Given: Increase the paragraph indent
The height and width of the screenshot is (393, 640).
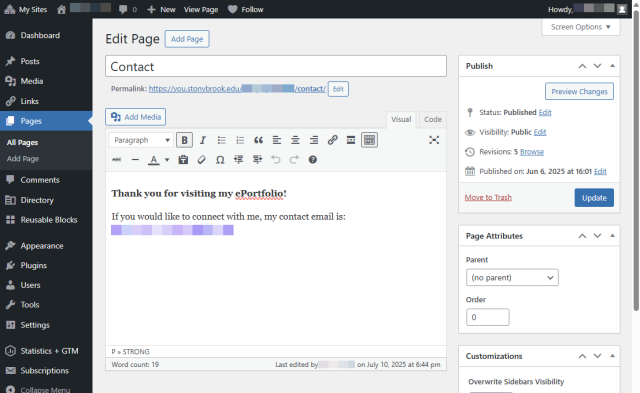Looking at the screenshot, I should 257,160.
